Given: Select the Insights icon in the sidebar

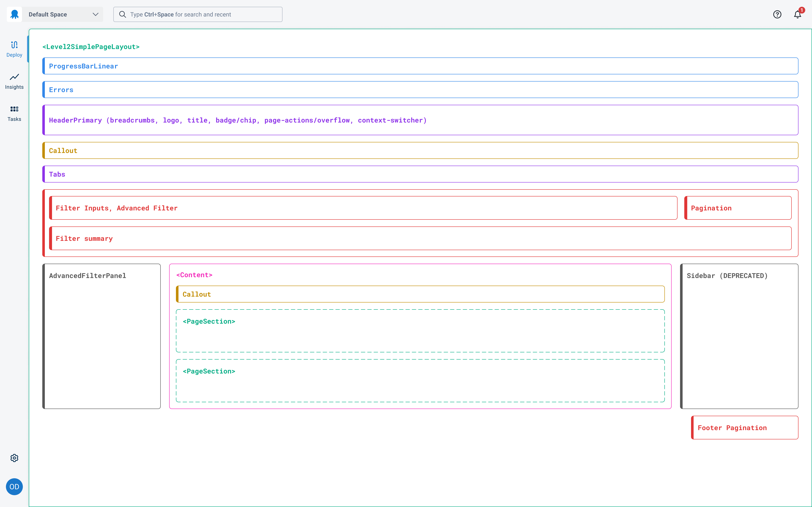Looking at the screenshot, I should (x=14, y=80).
